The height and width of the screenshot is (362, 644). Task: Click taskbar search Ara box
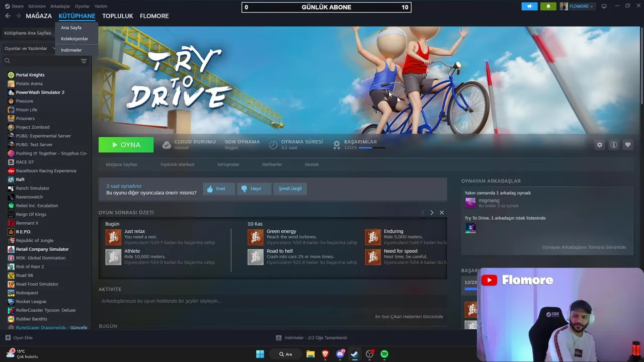coord(285,354)
